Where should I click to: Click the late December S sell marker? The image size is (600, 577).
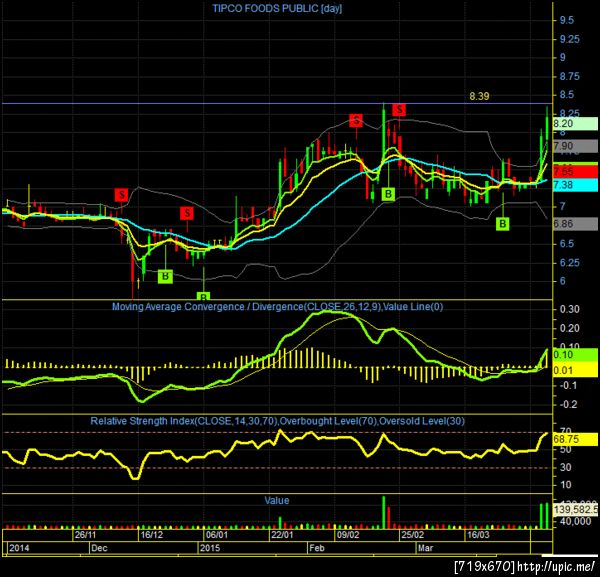pos(187,213)
